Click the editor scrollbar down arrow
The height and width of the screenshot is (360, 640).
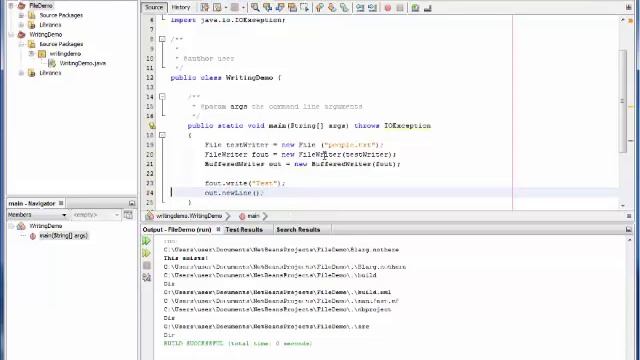[x=623, y=205]
